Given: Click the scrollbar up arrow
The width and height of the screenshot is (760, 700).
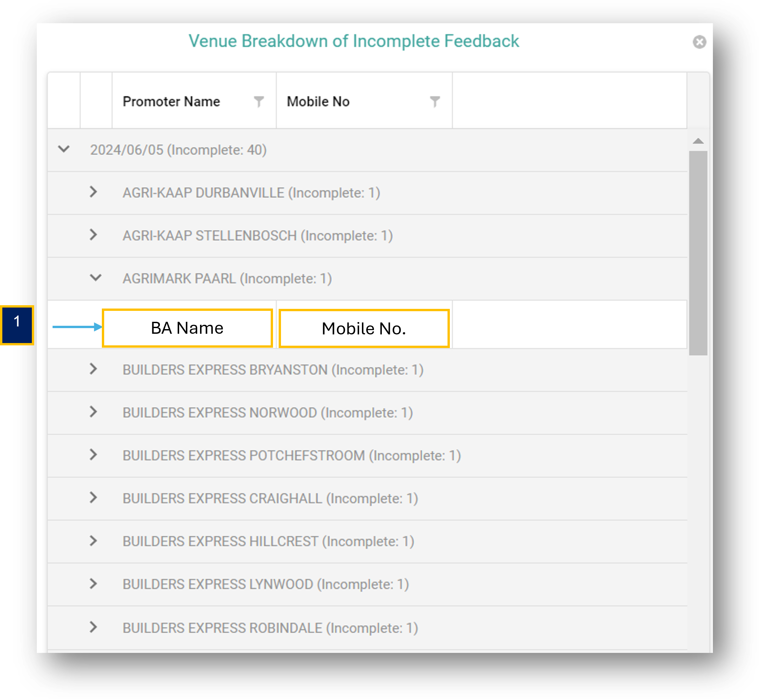Looking at the screenshot, I should click(x=698, y=141).
